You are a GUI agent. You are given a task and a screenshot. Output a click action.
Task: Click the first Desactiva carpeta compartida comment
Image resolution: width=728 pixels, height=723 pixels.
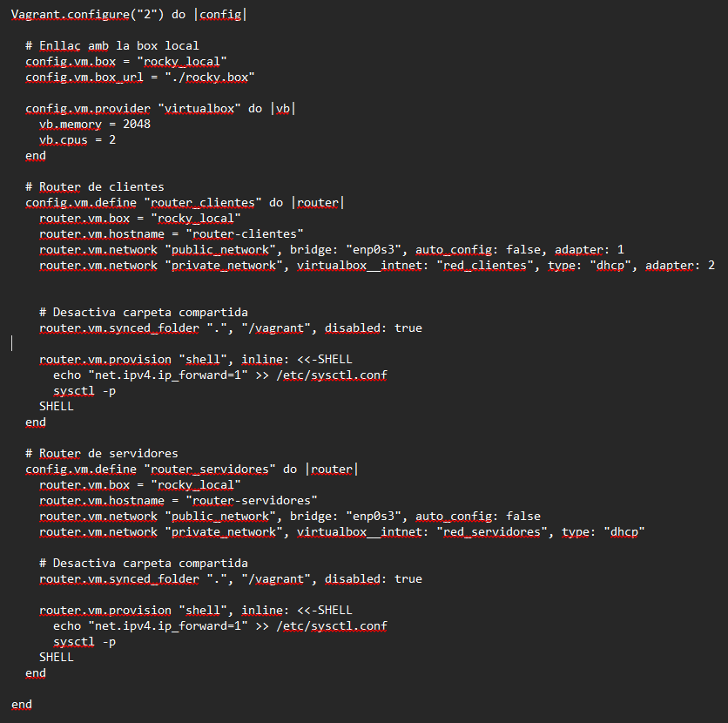[144, 313]
